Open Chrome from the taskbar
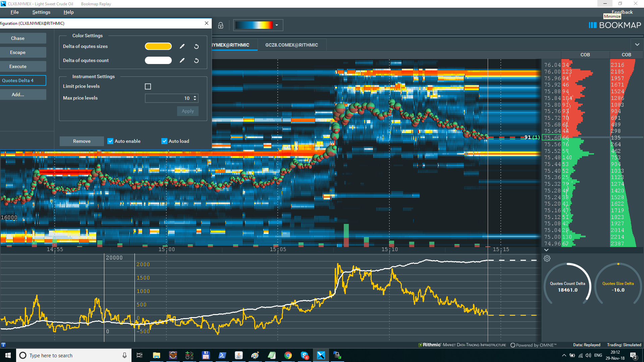644x362 pixels. pos(288,355)
